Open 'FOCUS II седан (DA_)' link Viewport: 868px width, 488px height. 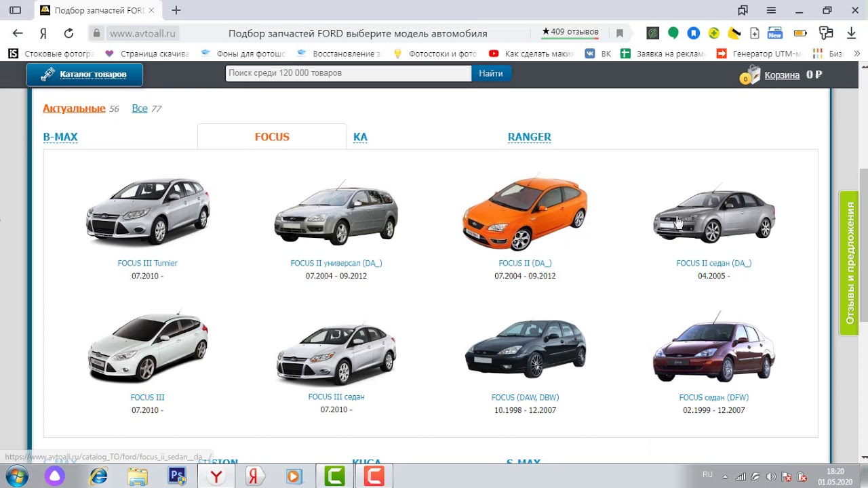coord(713,263)
